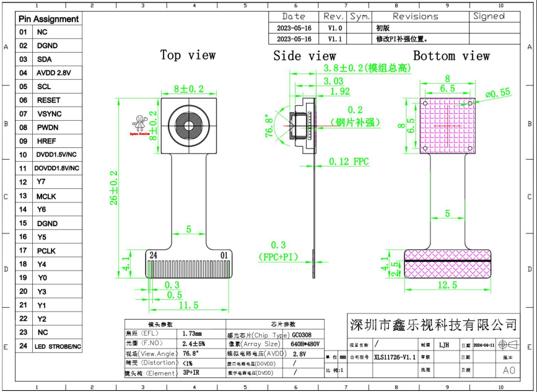Click the 'Top view' heading
Viewport: 537px width, 392px height.
(188, 55)
